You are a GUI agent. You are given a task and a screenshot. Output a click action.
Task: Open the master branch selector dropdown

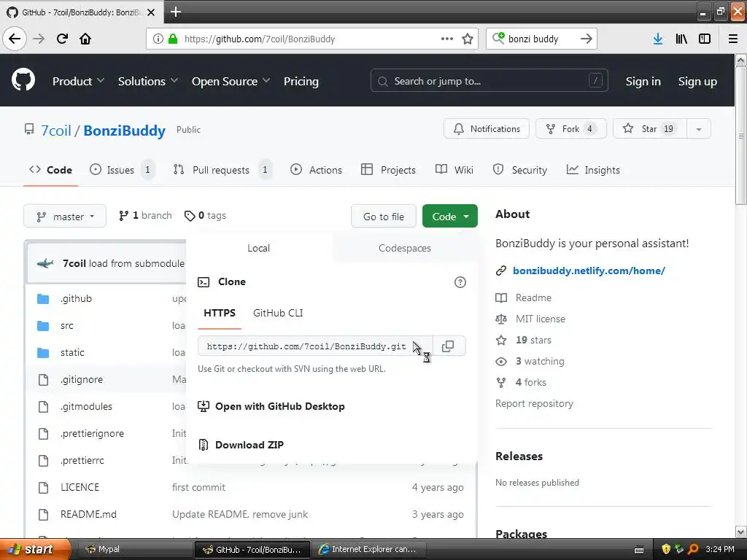click(x=65, y=217)
